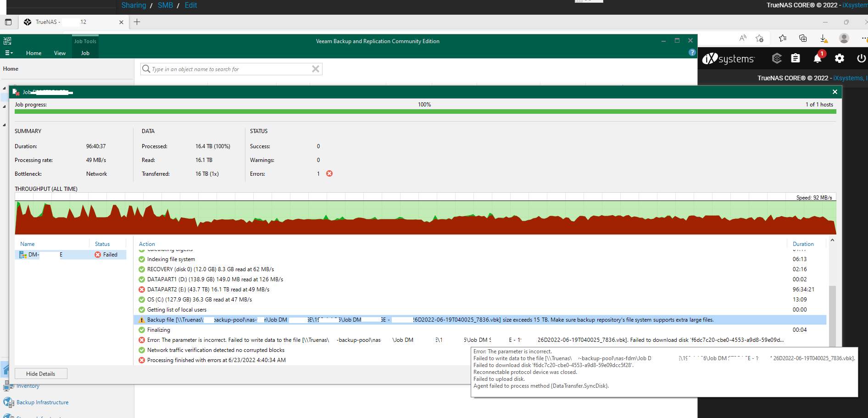Open the Veeam main menu dropdown
The width and height of the screenshot is (868, 418).
tap(9, 53)
